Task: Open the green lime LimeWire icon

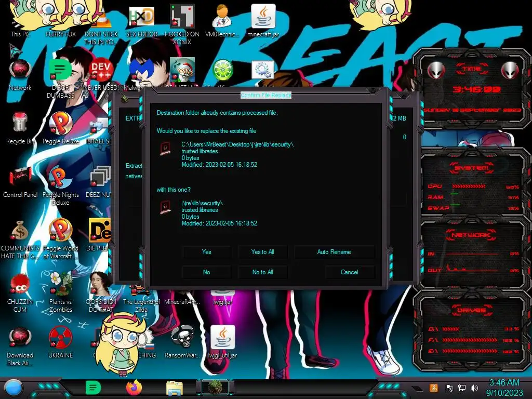Action: (x=222, y=70)
